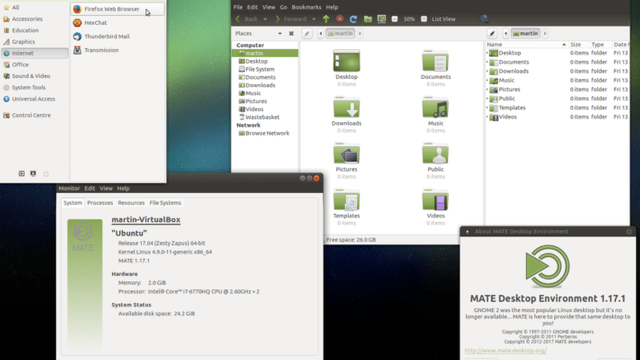
Task: Expand the Music row in list view
Action: (x=487, y=80)
